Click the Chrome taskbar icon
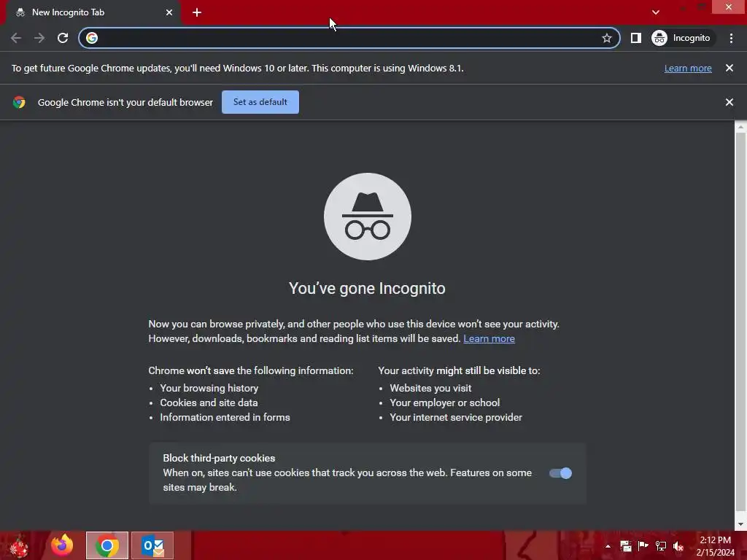Screen dimensions: 747x560 pos(107,545)
